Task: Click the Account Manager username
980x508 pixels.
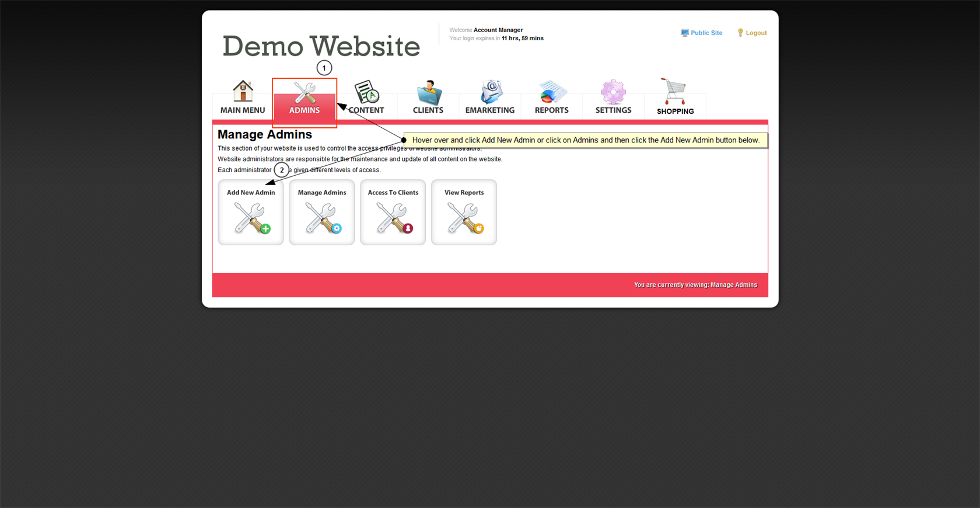Action: [x=498, y=30]
